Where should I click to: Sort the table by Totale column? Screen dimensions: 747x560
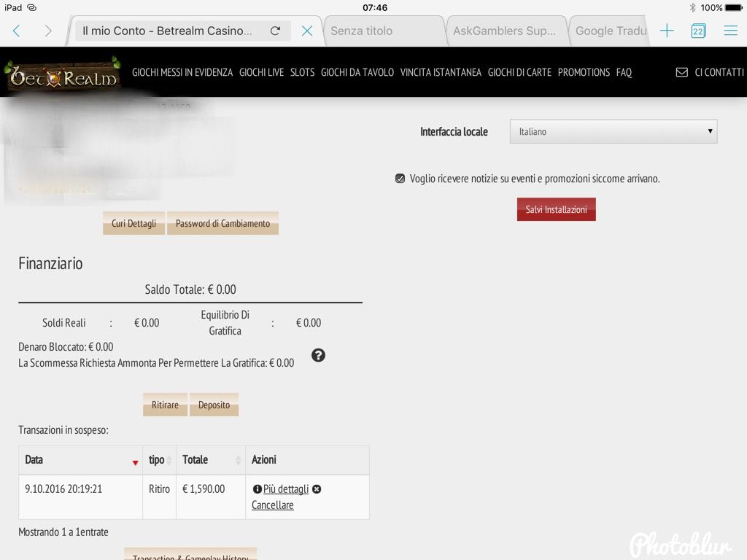click(211, 460)
